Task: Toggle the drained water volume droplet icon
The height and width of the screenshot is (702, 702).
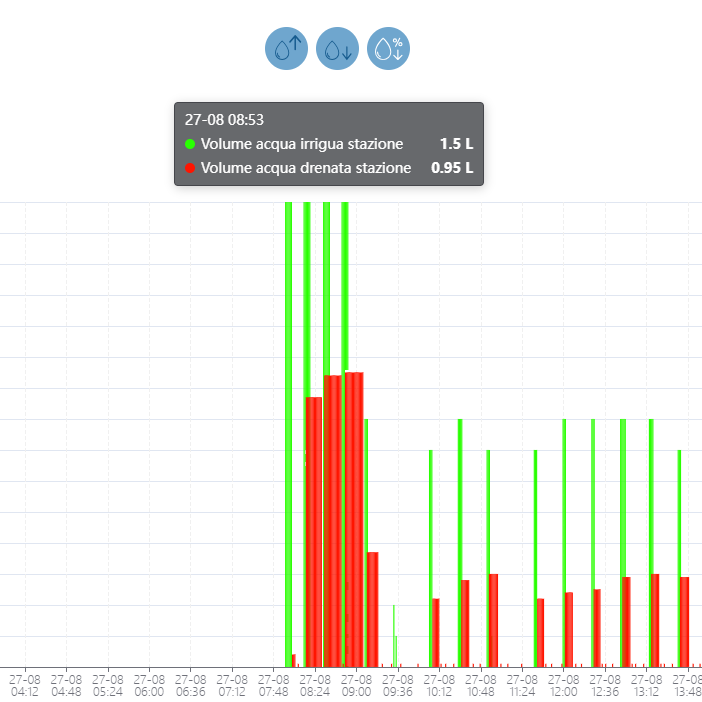Action: tap(337, 49)
